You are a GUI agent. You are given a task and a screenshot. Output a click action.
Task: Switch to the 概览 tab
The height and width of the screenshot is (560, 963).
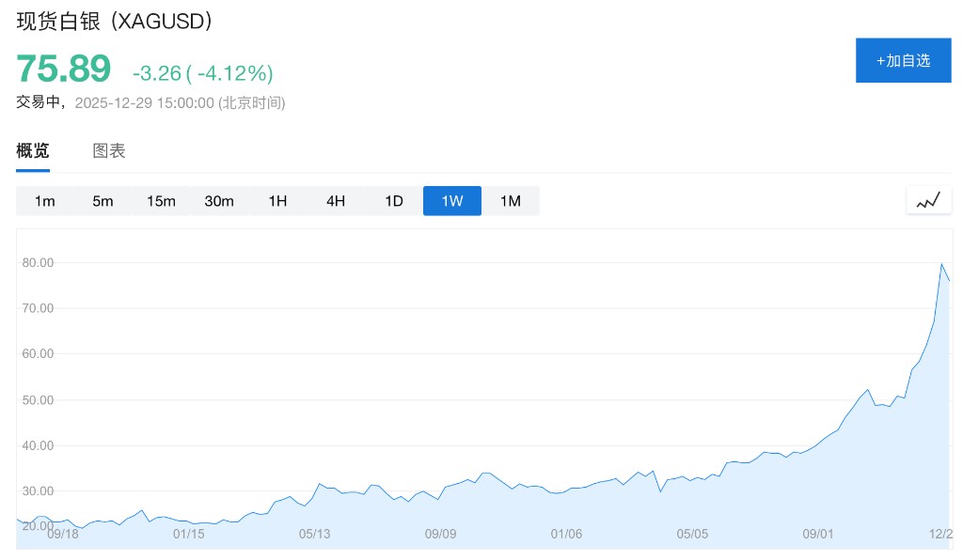pos(33,150)
